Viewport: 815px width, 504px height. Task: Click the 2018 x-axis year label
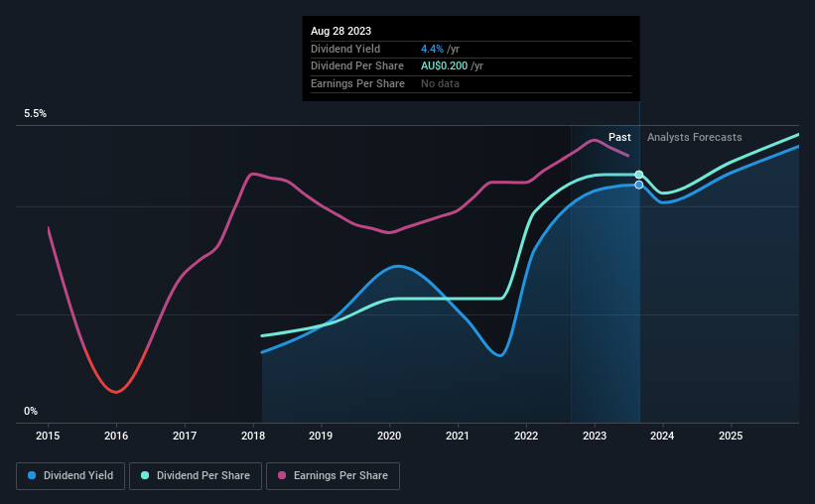253,436
